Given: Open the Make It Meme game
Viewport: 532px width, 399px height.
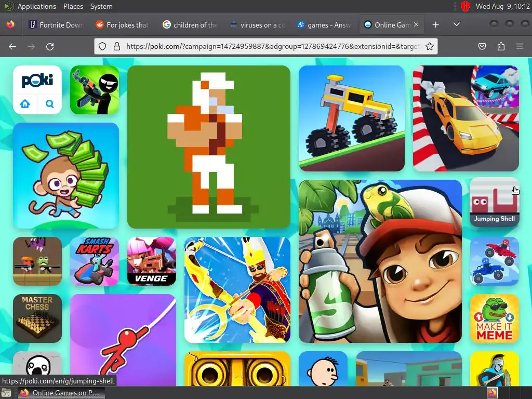Looking at the screenshot, I should click(495, 318).
